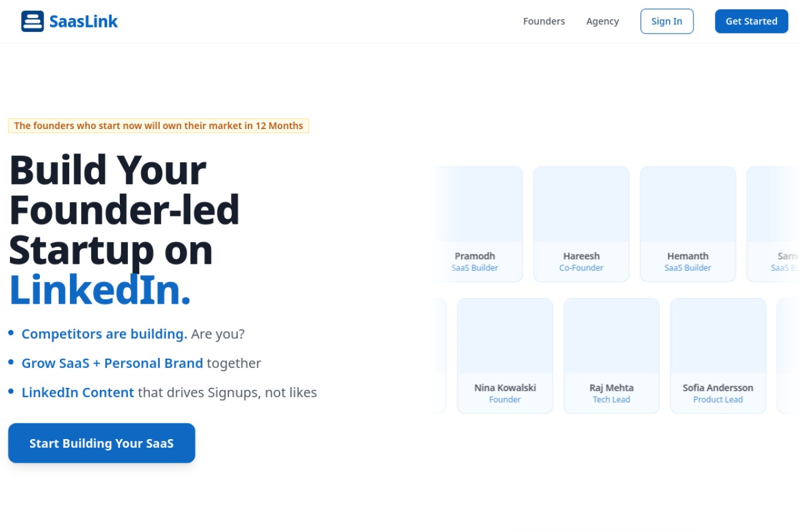Viewport: 799px width, 532px height.
Task: Click the large "LinkedIn." headline word
Action: 100,291
